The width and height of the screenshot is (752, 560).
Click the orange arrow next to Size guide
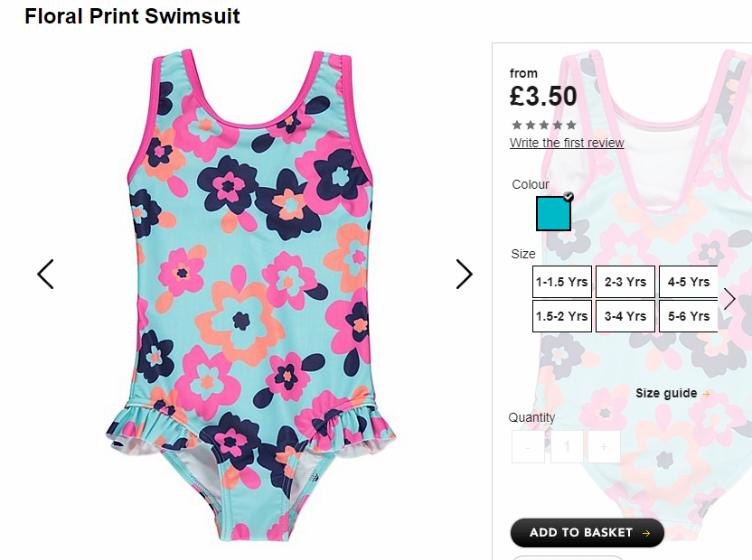click(706, 394)
